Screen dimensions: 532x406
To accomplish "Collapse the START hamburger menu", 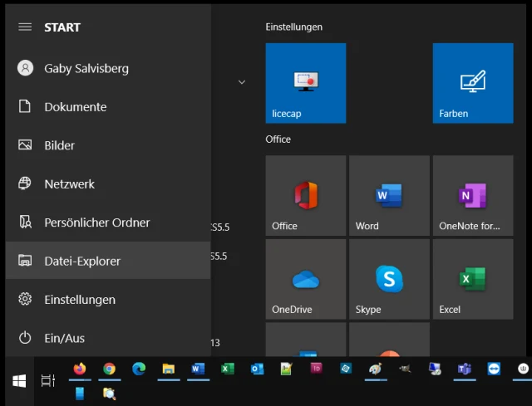I will point(25,27).
